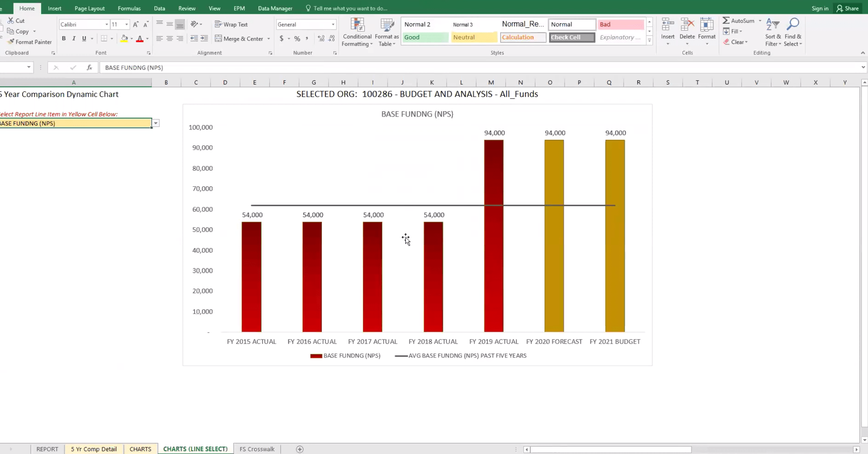The width and height of the screenshot is (868, 454).
Task: Apply the Borders icon
Action: pos(104,39)
